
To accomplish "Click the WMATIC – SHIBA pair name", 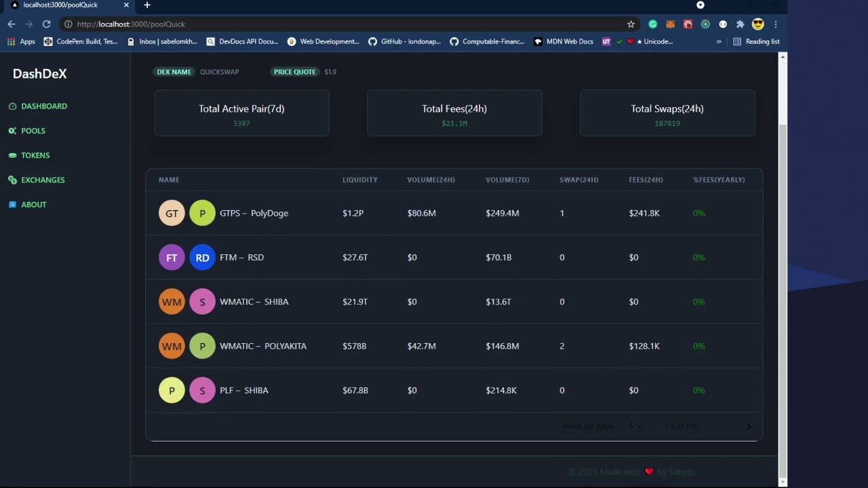I will [254, 302].
